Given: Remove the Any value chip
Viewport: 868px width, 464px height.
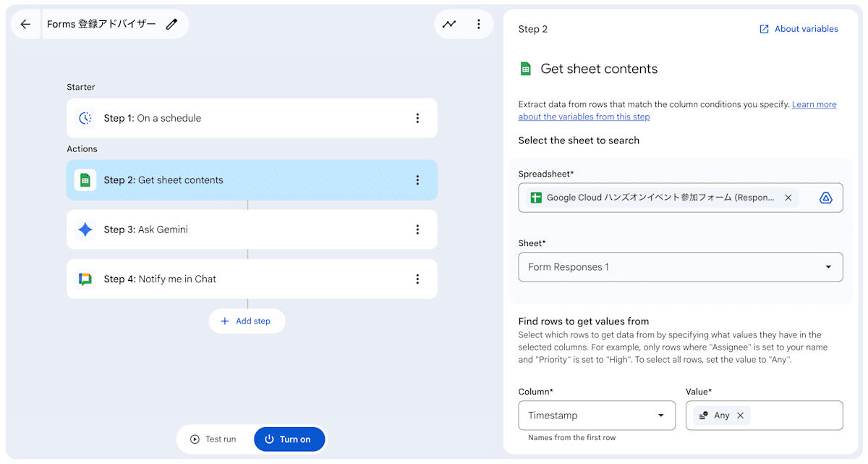Looking at the screenshot, I should (x=741, y=416).
